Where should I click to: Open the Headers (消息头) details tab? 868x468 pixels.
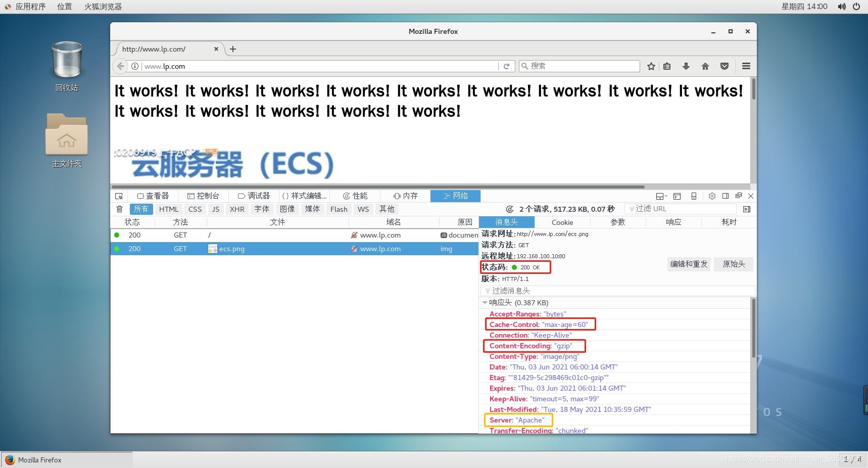[x=507, y=222]
